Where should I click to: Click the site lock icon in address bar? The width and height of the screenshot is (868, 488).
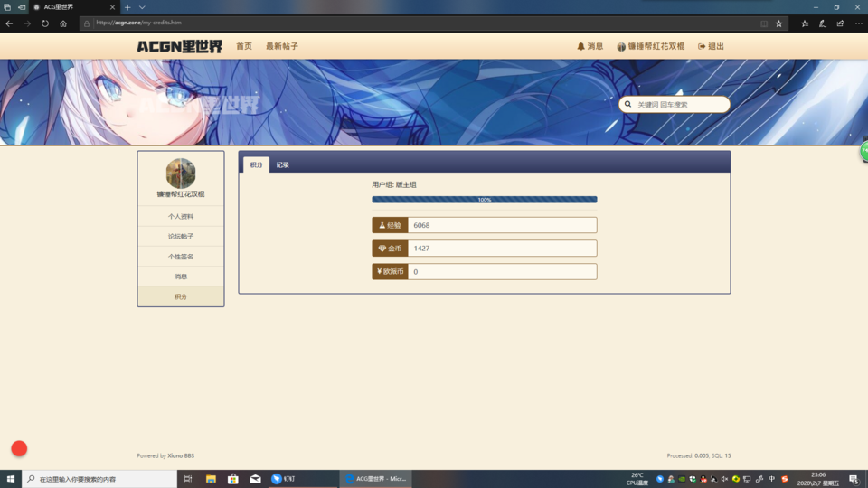click(87, 23)
